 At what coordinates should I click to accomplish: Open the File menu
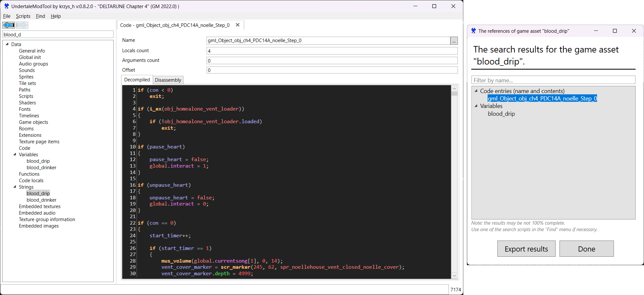7,16
